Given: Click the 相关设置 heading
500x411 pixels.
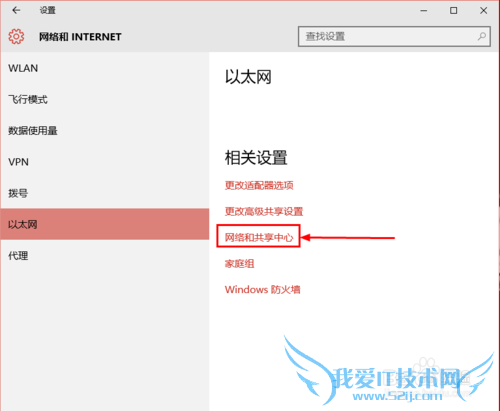Looking at the screenshot, I should pyautogui.click(x=256, y=158).
